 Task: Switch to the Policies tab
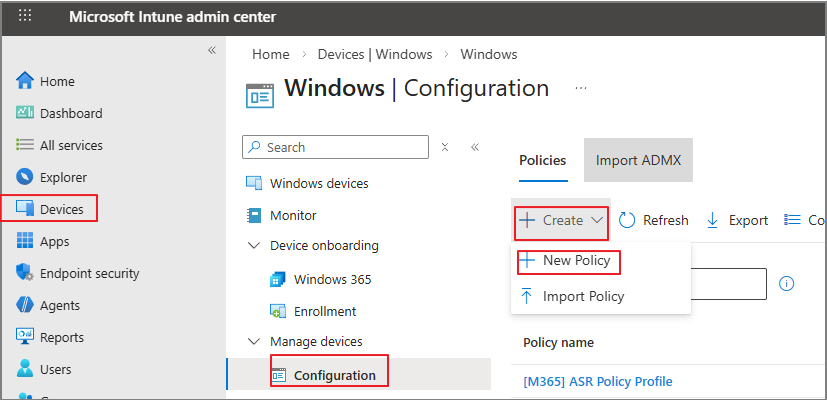click(x=543, y=160)
